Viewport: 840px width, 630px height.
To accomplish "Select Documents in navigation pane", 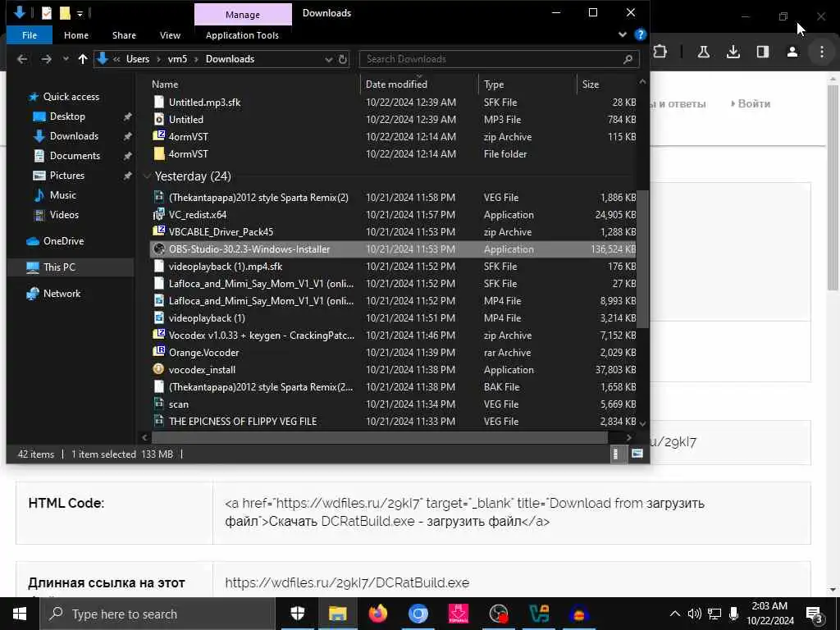I will (75, 155).
